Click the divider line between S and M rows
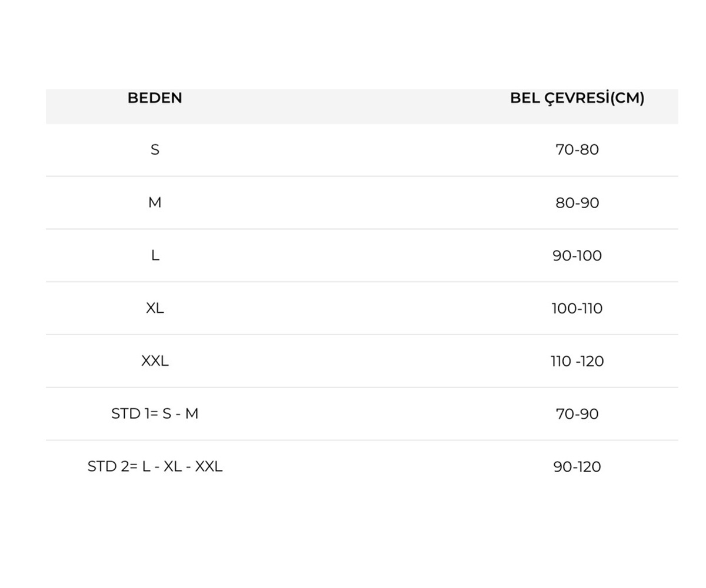 click(362, 176)
